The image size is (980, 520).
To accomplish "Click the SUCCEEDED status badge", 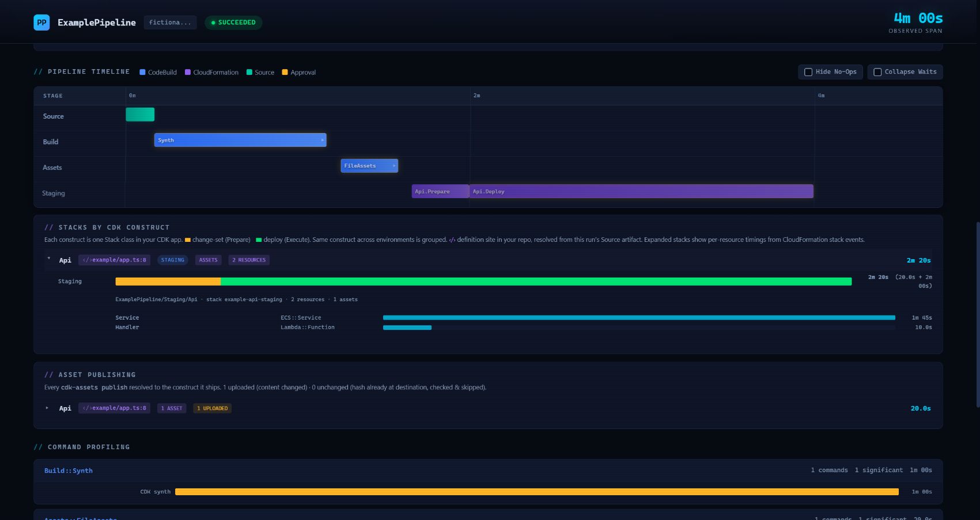I will tap(233, 22).
